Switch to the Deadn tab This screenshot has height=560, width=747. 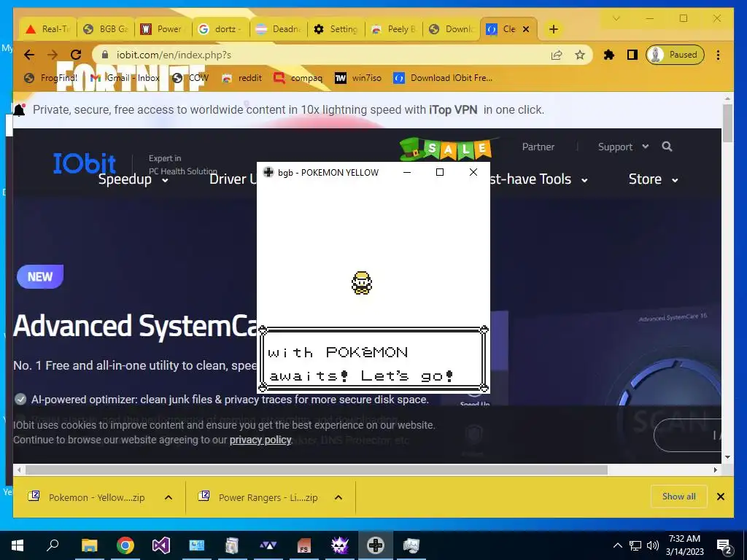tap(279, 29)
